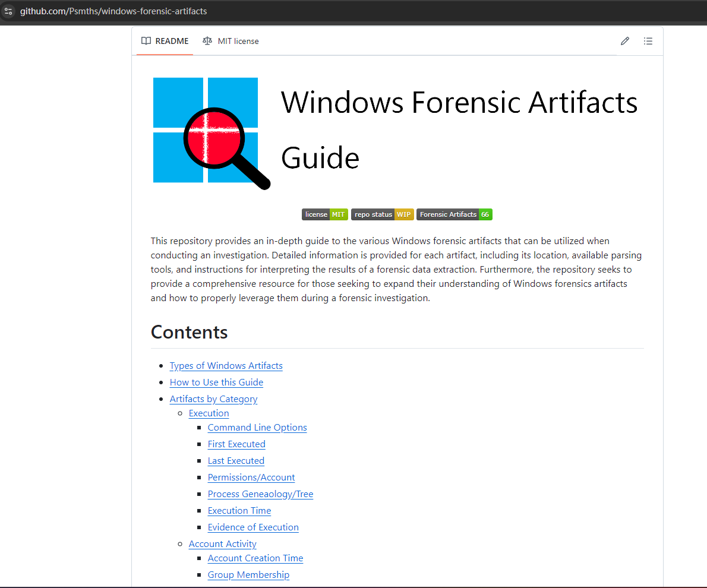Open Types of Windows Artifacts link

(226, 366)
